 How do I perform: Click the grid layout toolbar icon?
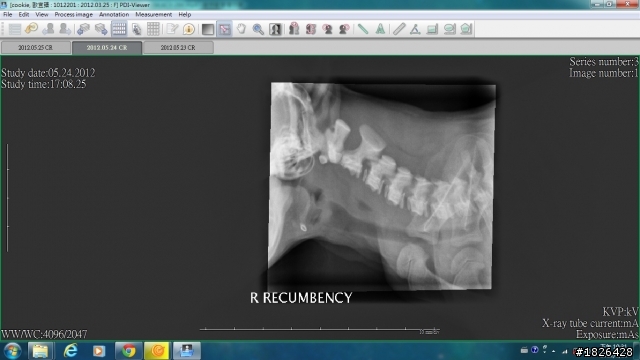tap(153, 29)
